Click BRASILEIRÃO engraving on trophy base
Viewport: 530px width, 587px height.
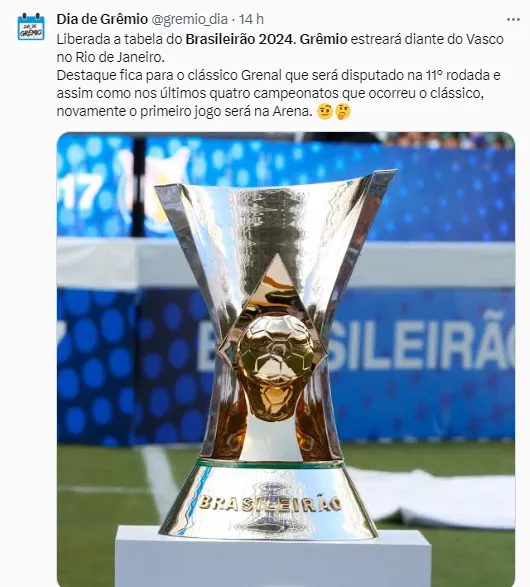(x=270, y=504)
